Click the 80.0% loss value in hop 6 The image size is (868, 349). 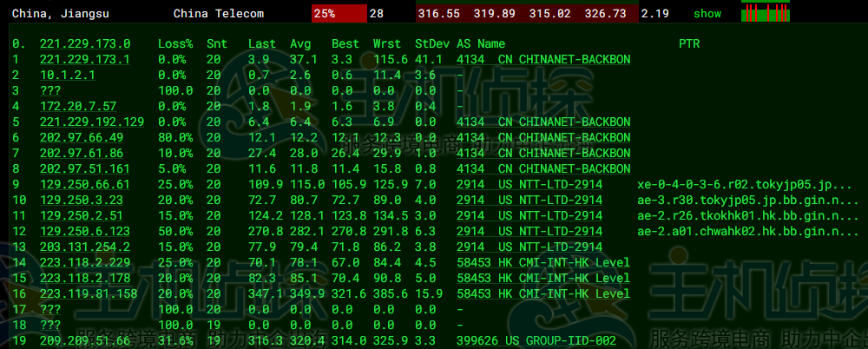coord(175,137)
